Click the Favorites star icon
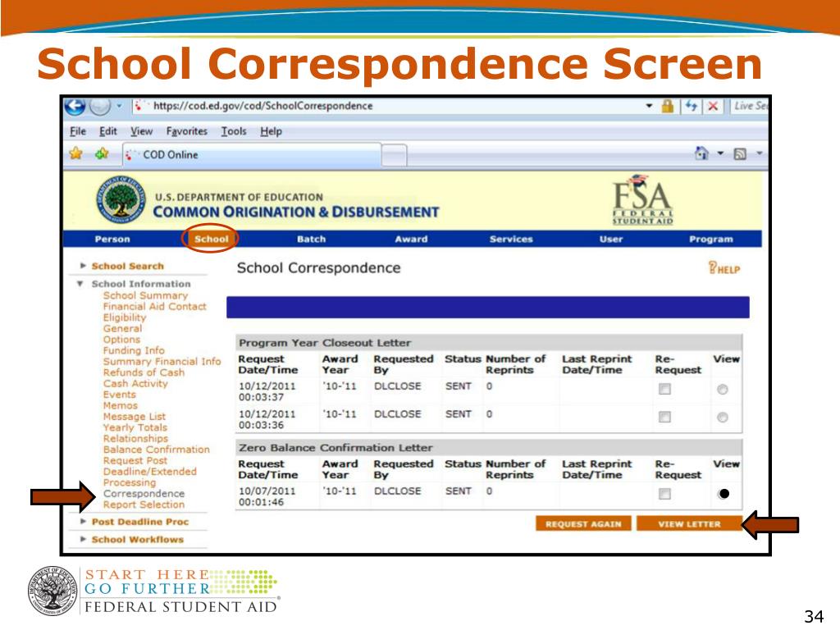This screenshot has width=840, height=630. click(x=76, y=153)
